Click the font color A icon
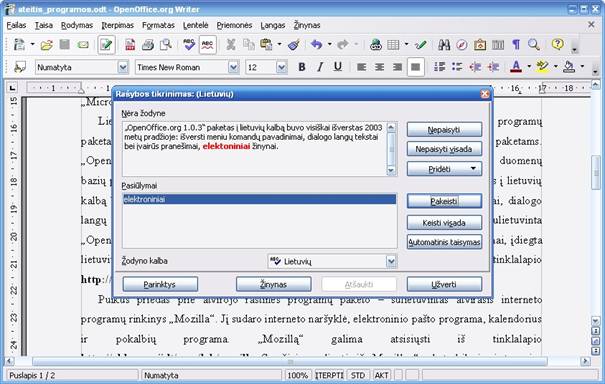This screenshot has width=605, height=384. [516, 67]
